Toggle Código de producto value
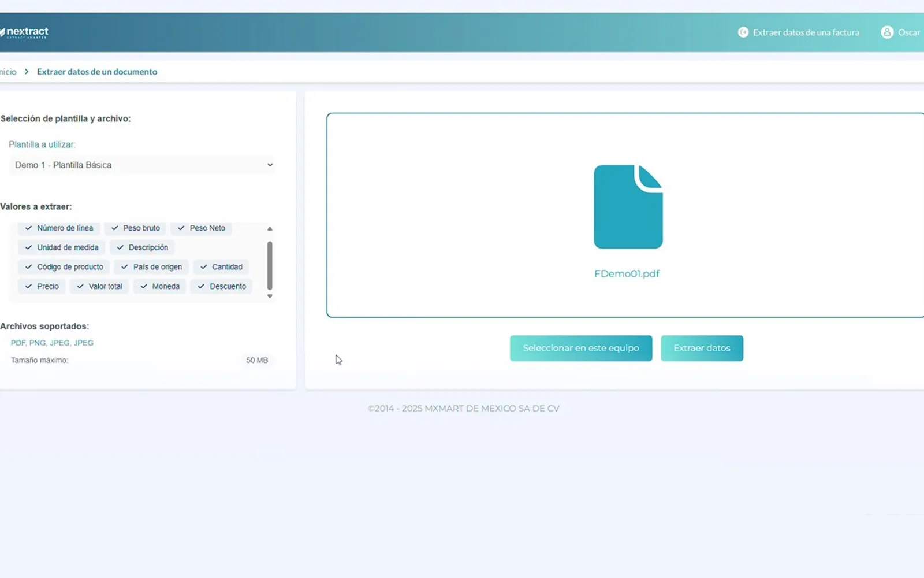 64,267
